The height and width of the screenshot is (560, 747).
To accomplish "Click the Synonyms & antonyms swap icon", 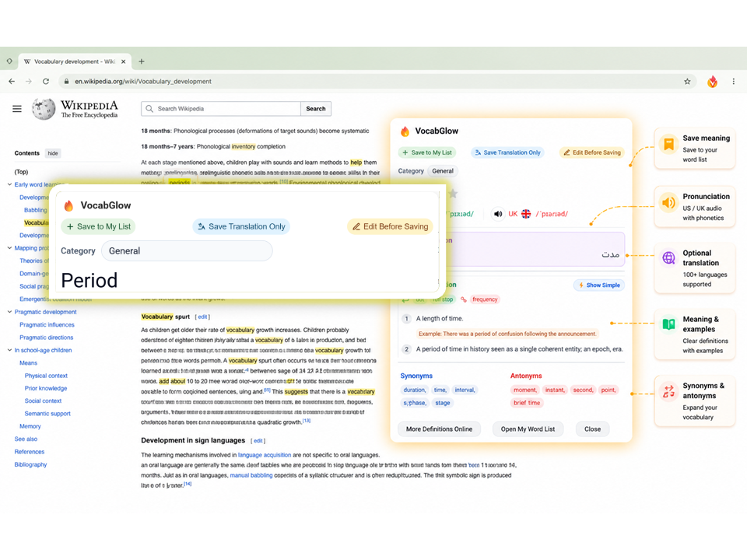I will (669, 391).
